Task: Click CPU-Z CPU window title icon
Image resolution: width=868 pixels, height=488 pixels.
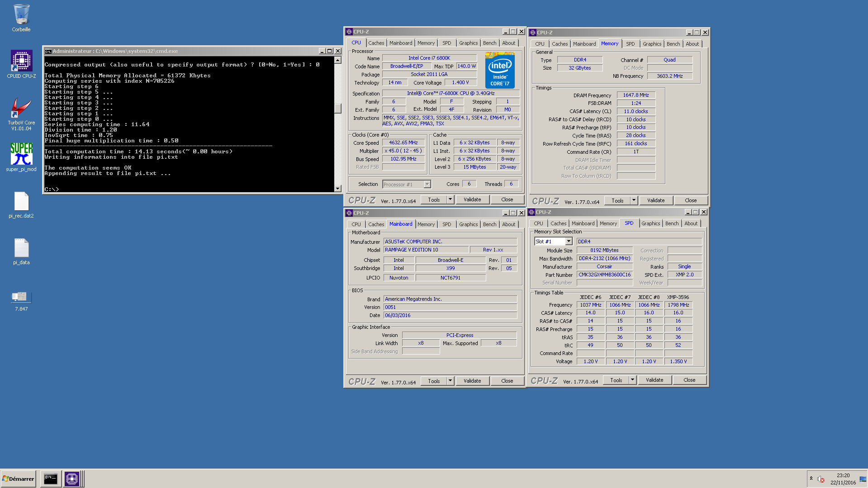Action: [349, 32]
